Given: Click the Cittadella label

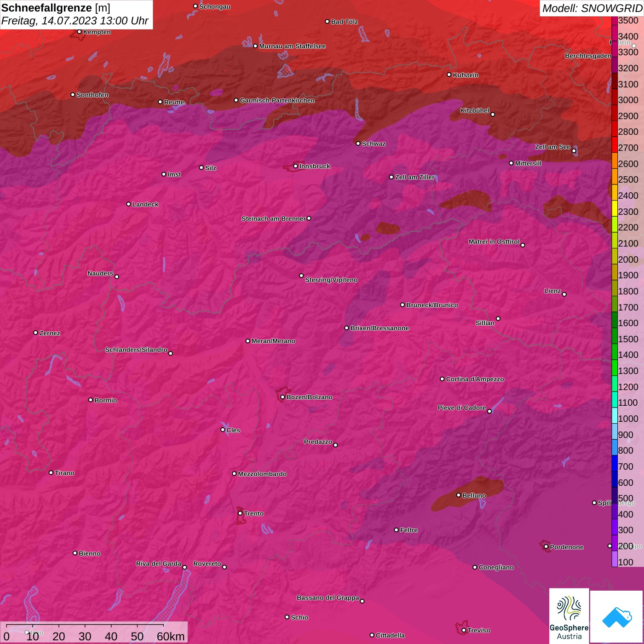Looking at the screenshot, I should (390, 635).
